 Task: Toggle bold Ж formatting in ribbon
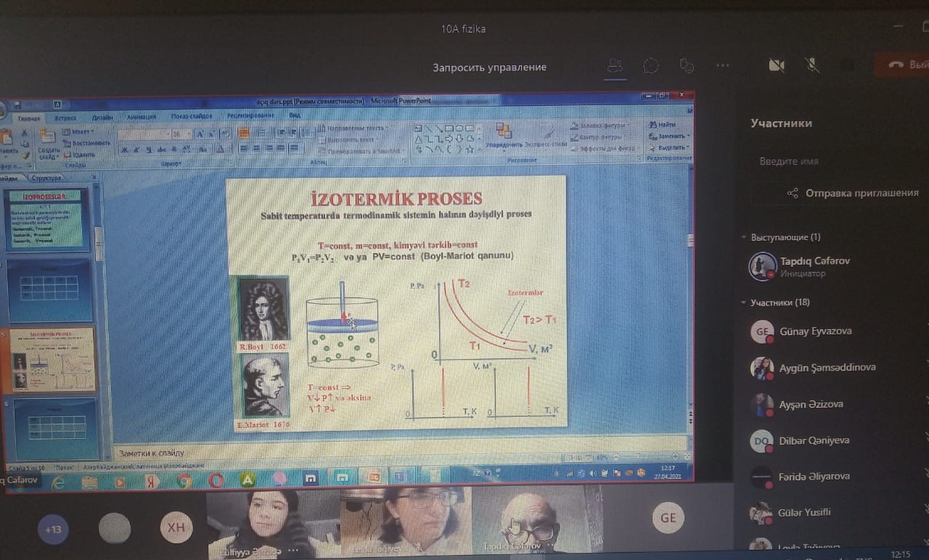125,149
